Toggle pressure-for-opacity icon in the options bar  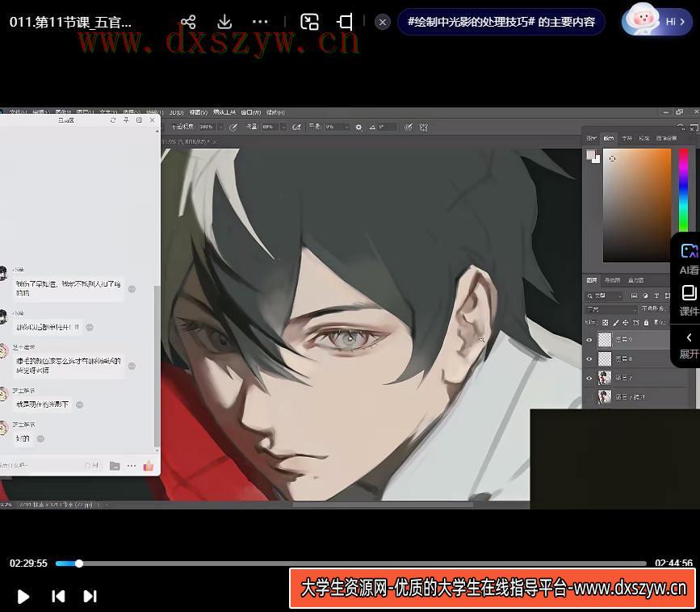coord(233,128)
